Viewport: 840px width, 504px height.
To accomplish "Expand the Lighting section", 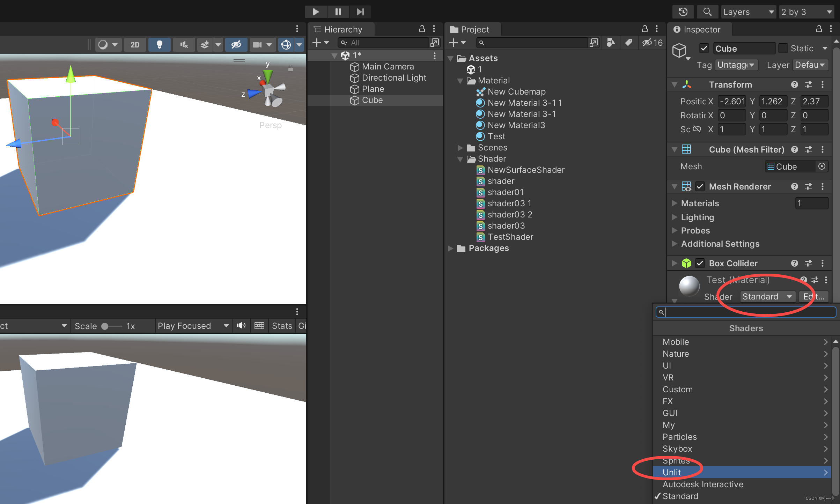I will pos(675,217).
